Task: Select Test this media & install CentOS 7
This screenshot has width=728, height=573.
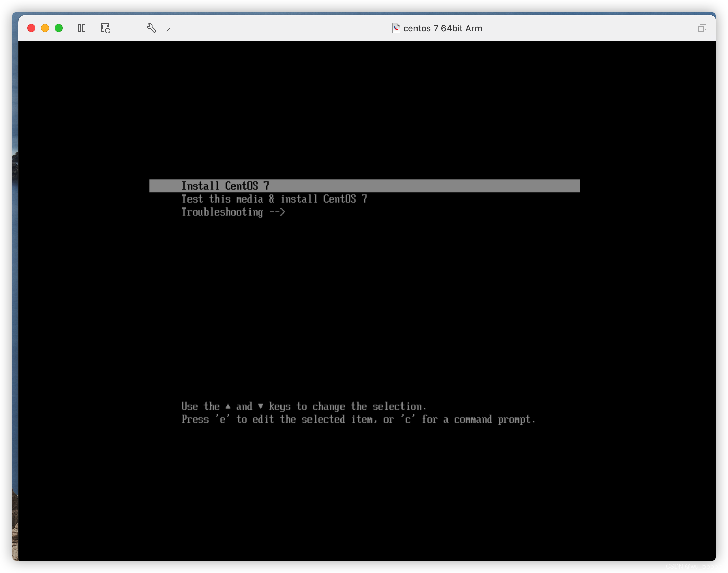Action: [274, 199]
